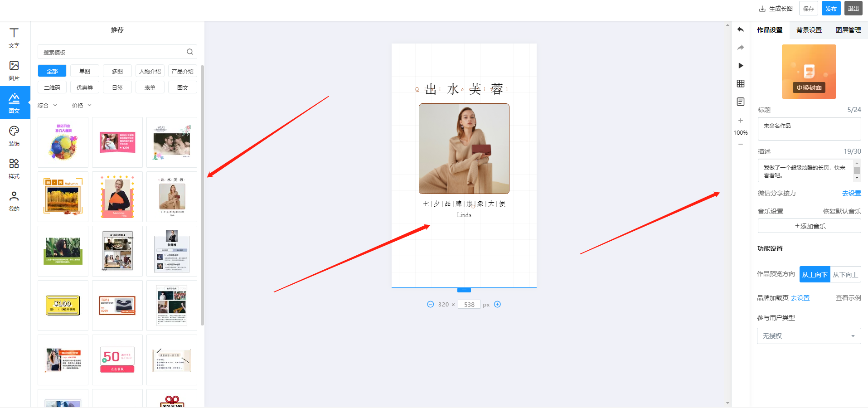The image size is (868, 408).
Task: Select preview direction 从上向下
Action: pos(815,274)
